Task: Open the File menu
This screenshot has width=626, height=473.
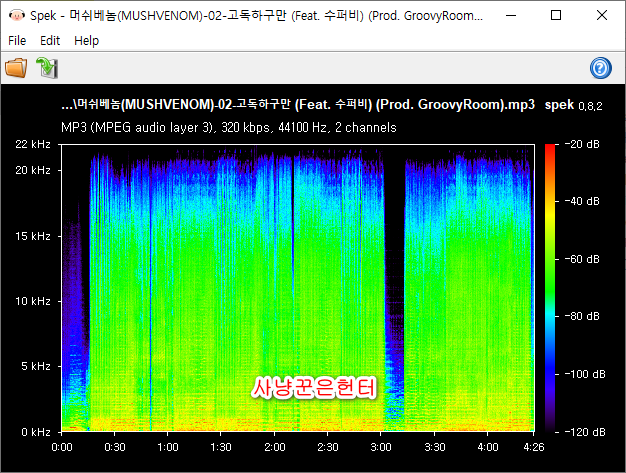Action: [17, 40]
